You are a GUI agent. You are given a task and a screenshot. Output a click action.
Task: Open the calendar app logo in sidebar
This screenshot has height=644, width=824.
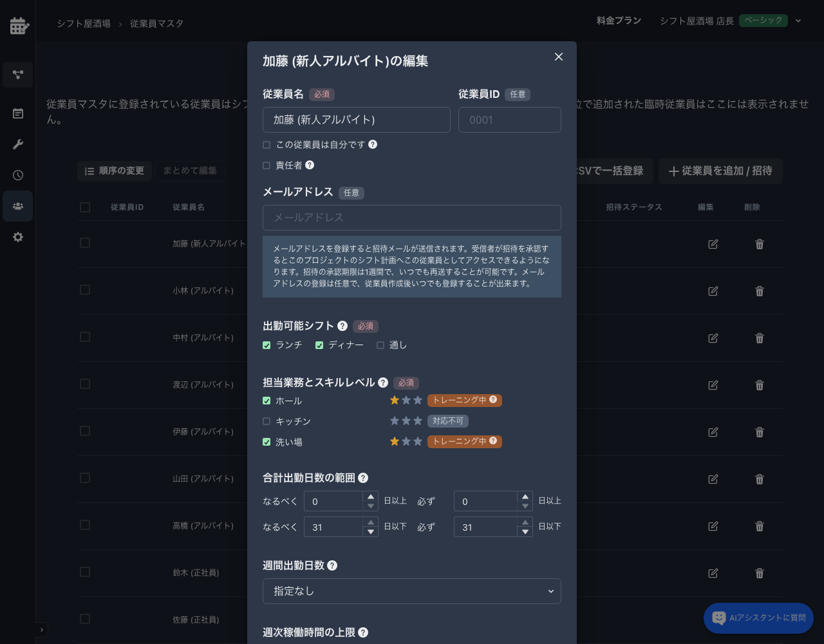coord(19,26)
